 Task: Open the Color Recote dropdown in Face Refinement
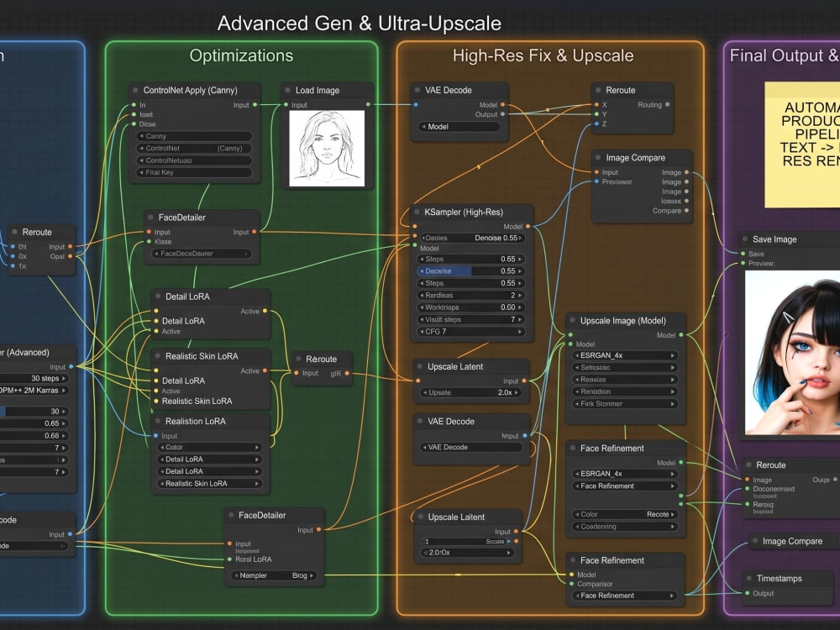coord(625,514)
